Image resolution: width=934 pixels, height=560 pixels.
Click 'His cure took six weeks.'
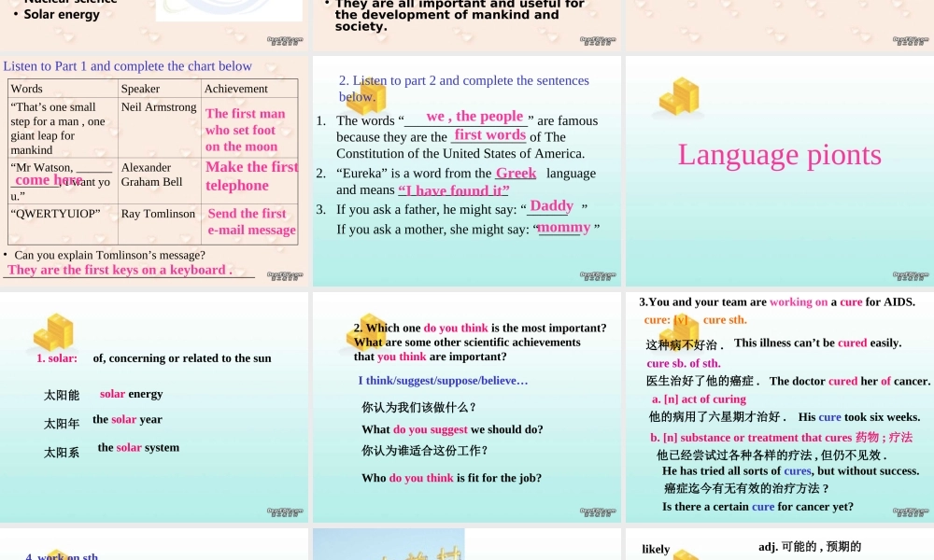[x=859, y=417]
